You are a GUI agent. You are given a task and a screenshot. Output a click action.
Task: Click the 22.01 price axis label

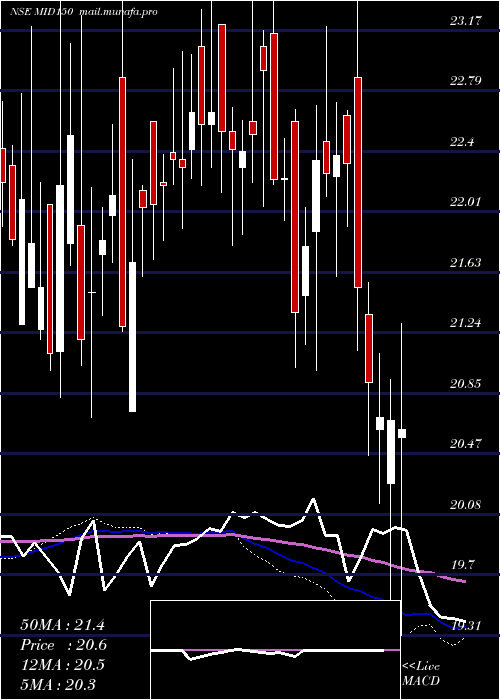coord(465,202)
